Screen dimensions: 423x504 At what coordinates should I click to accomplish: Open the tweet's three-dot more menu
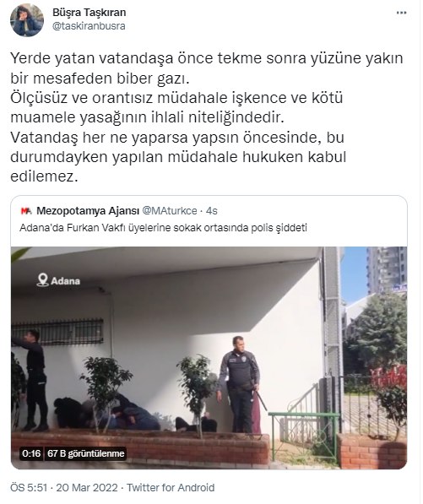point(401,13)
